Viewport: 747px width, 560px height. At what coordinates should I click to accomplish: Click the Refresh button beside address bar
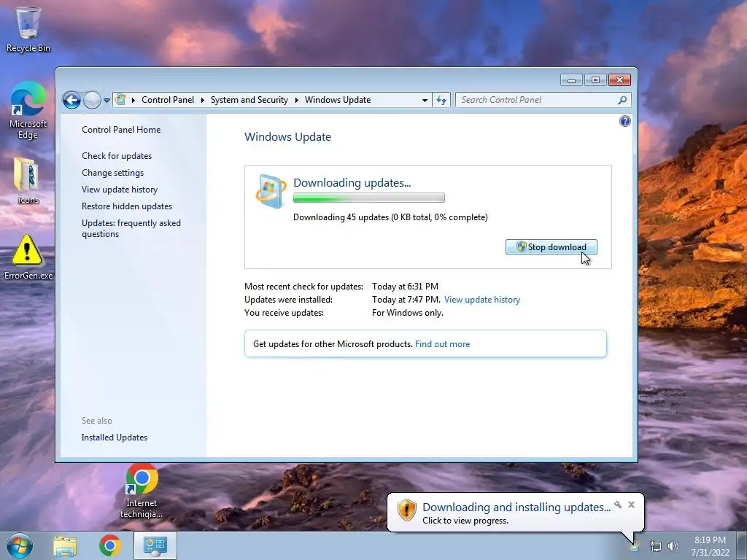[x=441, y=100]
